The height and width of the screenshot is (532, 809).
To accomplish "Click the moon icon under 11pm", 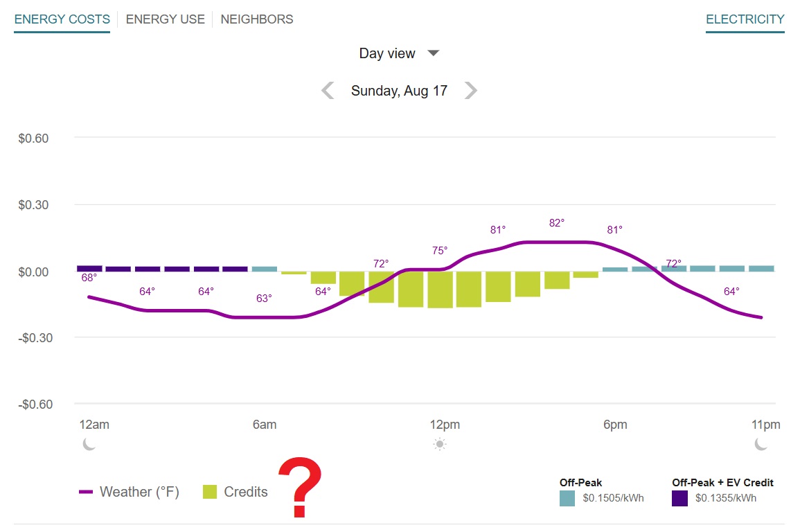I will [761, 444].
